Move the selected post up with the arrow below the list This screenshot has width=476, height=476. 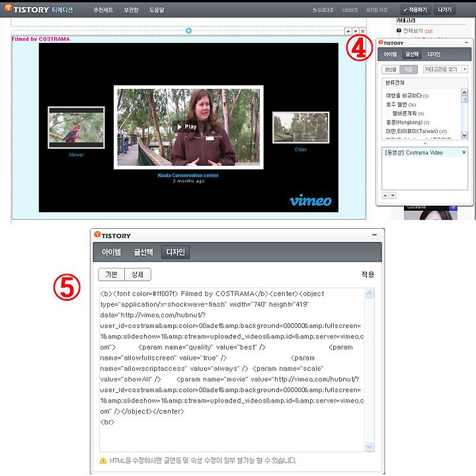385,196
